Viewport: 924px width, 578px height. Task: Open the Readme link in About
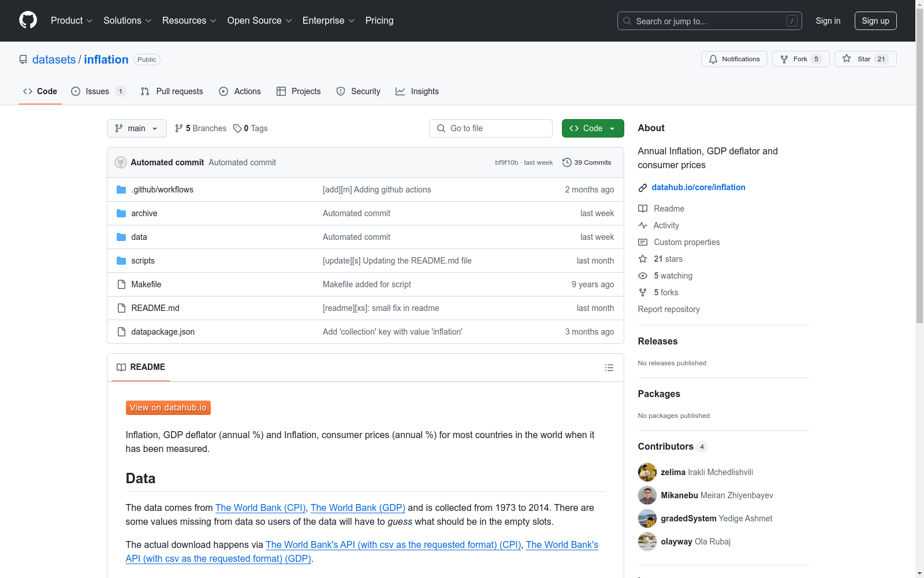661,209
